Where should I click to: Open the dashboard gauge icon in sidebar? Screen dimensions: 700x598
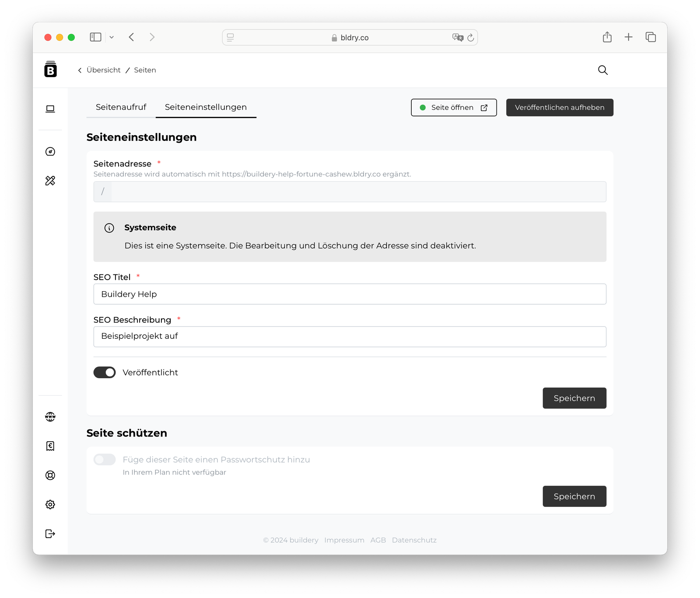[50, 151]
